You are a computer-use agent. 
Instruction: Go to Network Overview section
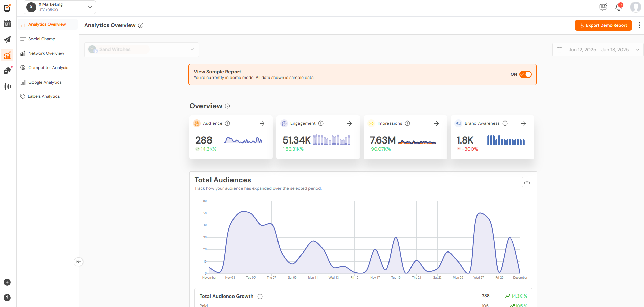point(46,53)
